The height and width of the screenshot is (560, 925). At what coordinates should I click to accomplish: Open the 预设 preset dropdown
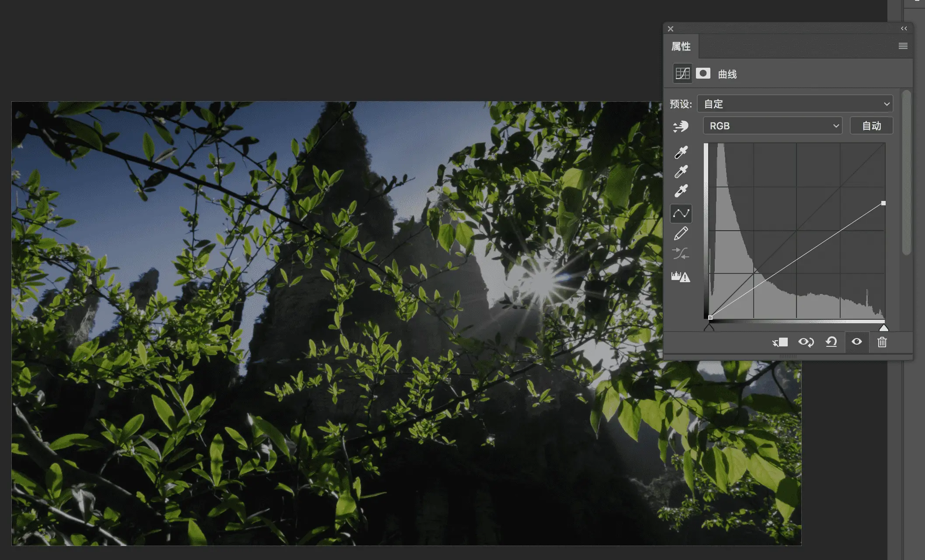pyautogui.click(x=794, y=104)
